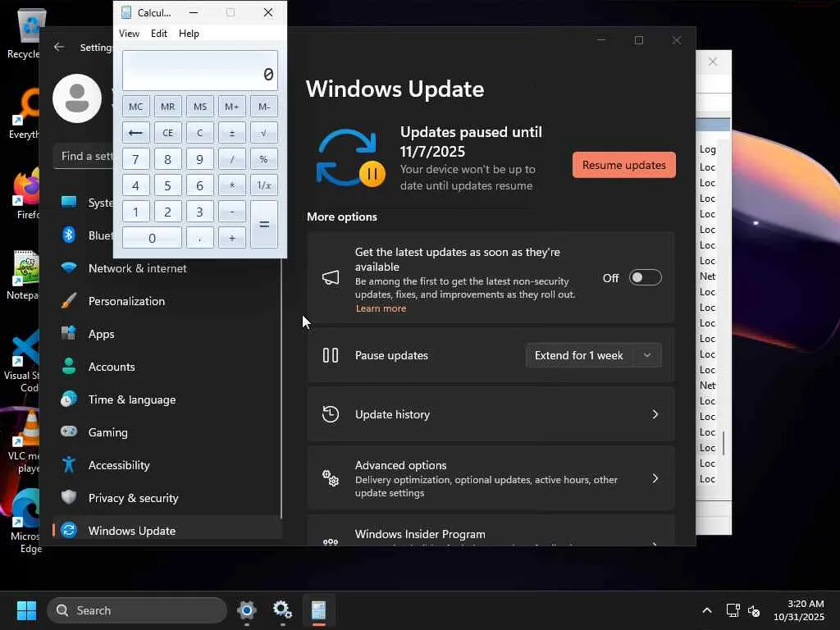Click calculator plus-minus sign button

(x=232, y=132)
